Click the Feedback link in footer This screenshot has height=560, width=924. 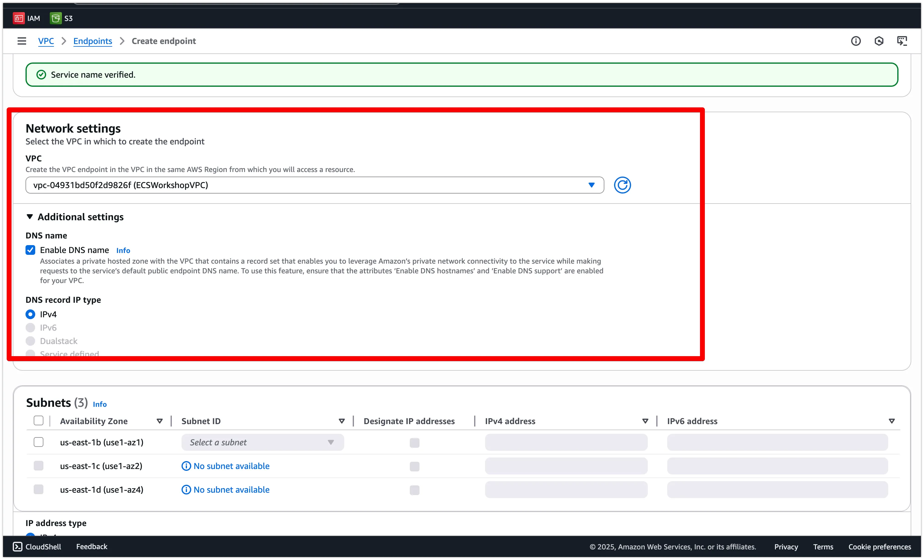pyautogui.click(x=91, y=547)
